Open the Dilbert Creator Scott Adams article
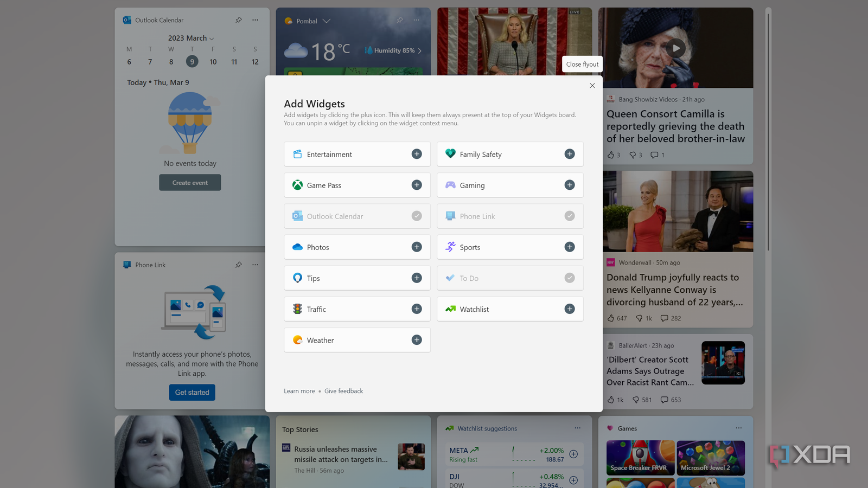This screenshot has height=488, width=868. (650, 371)
